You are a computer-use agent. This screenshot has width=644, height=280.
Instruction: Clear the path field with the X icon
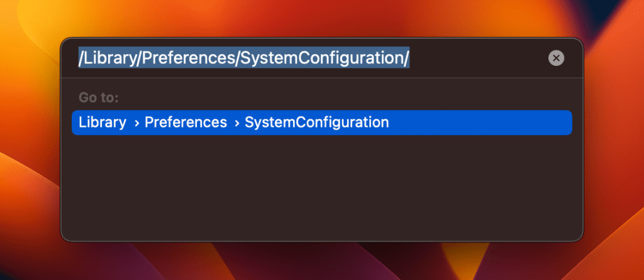tap(556, 58)
